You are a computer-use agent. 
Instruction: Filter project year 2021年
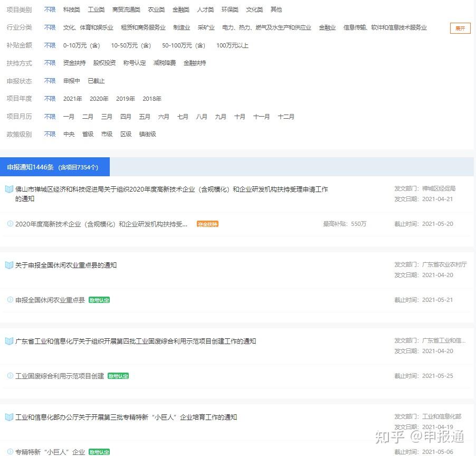72,99
